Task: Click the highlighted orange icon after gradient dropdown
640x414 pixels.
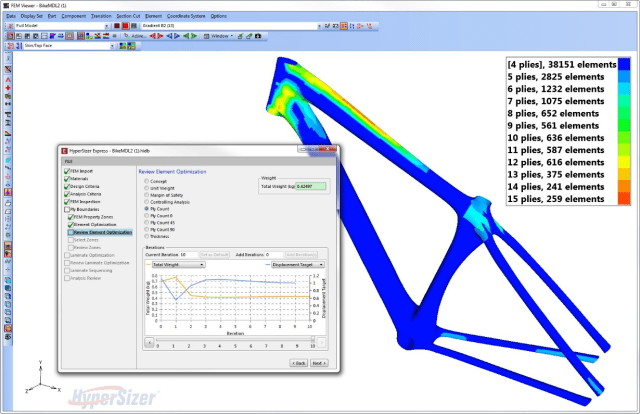Action: click(x=344, y=26)
